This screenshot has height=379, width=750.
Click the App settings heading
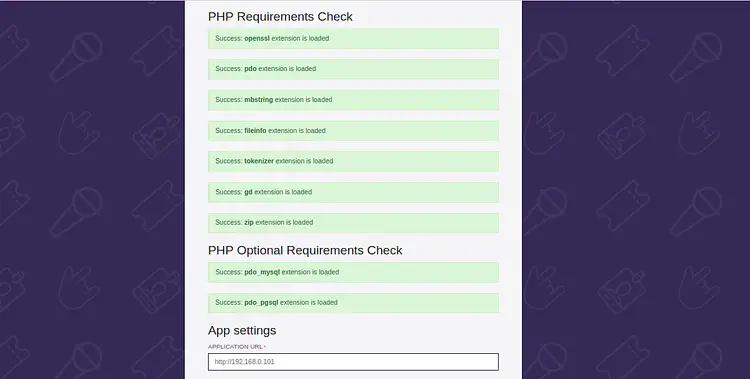point(242,330)
